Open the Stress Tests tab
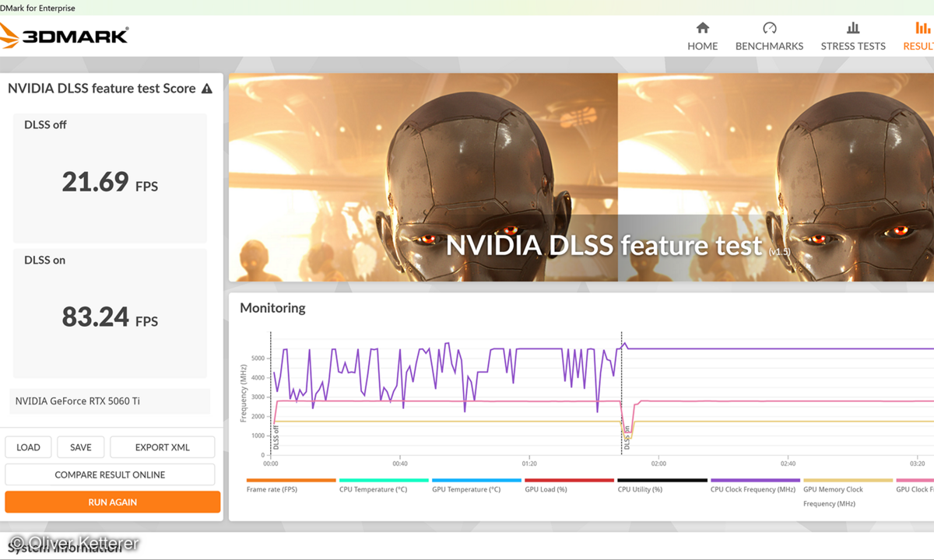This screenshot has height=560, width=934. point(853,37)
